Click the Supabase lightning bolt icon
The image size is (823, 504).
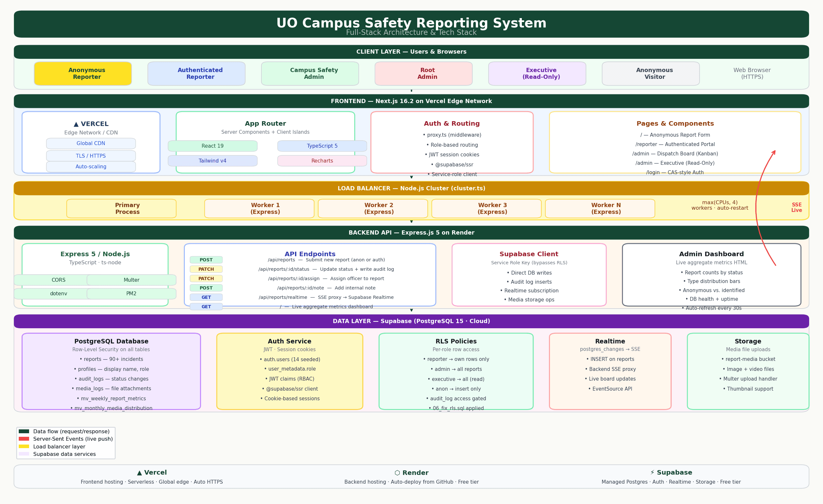pos(652,472)
